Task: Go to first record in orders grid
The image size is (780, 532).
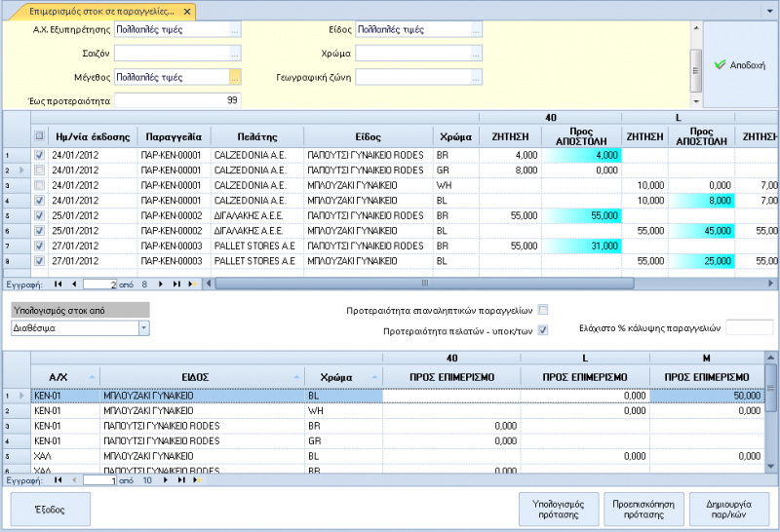Action: pos(58,284)
